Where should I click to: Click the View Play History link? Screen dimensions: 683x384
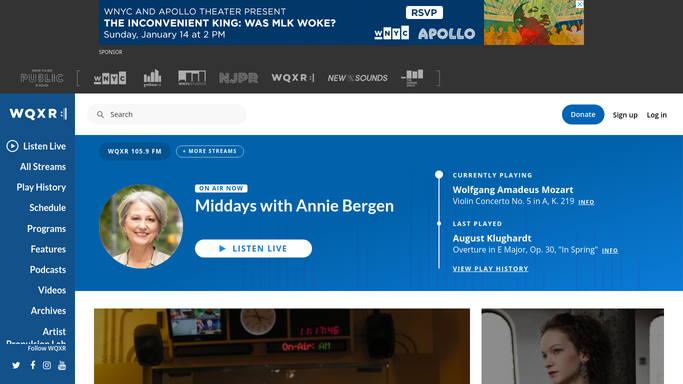[490, 269]
